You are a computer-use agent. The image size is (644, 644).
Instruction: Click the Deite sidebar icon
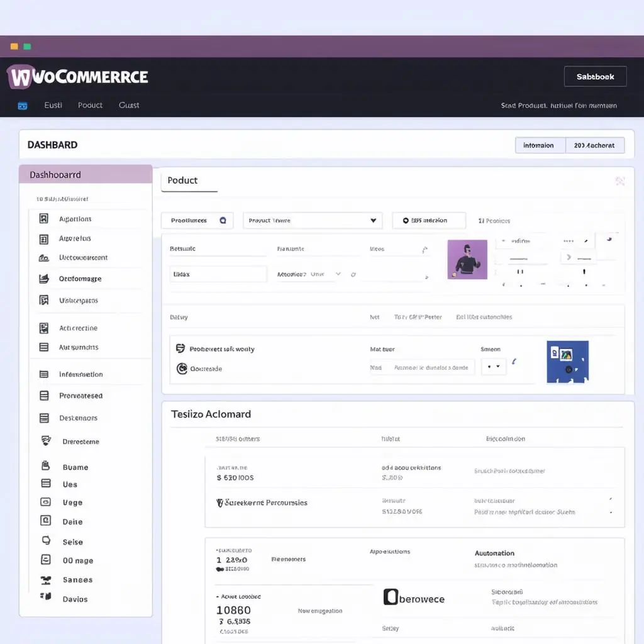[45, 520]
